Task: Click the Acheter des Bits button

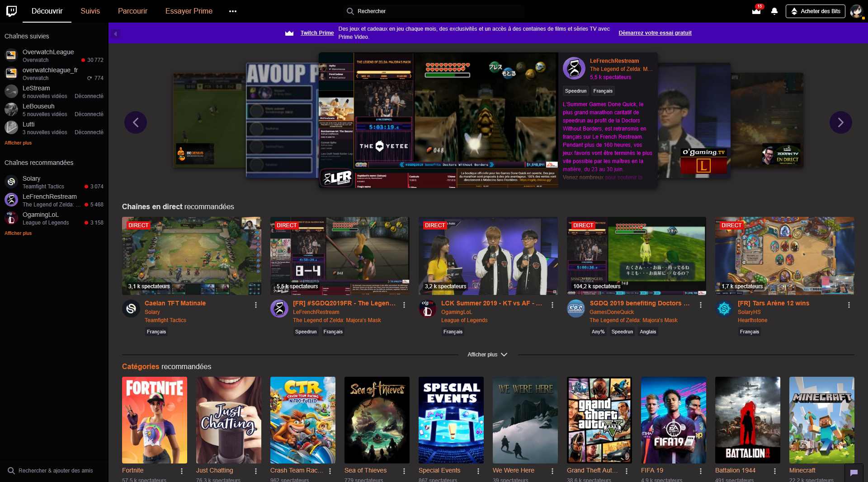Action: (x=816, y=11)
